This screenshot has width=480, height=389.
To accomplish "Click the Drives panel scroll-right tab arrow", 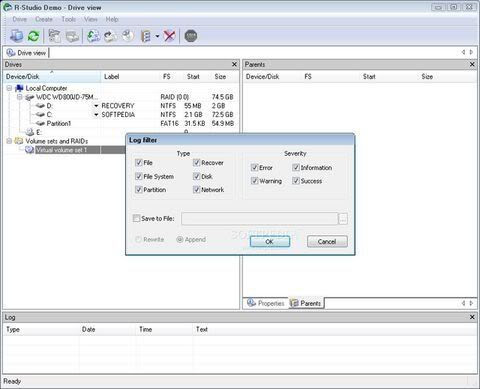I will pos(471,52).
